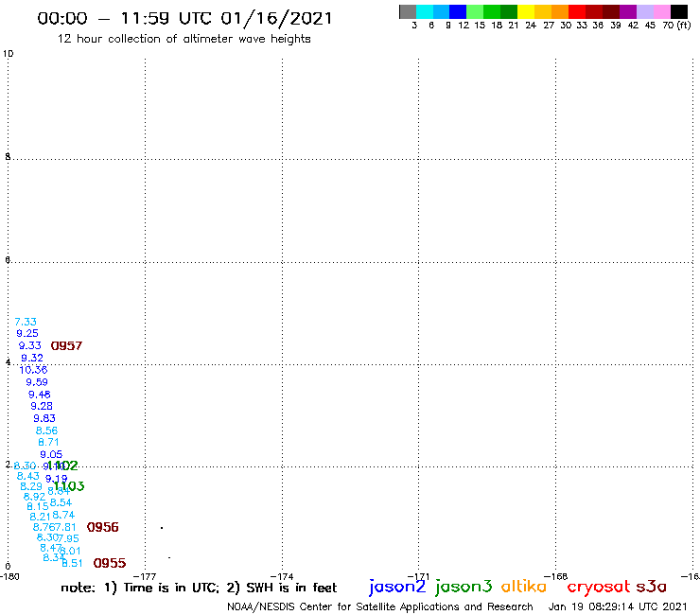Click the wave height value 7.81
700x615 pixels.
(x=65, y=527)
